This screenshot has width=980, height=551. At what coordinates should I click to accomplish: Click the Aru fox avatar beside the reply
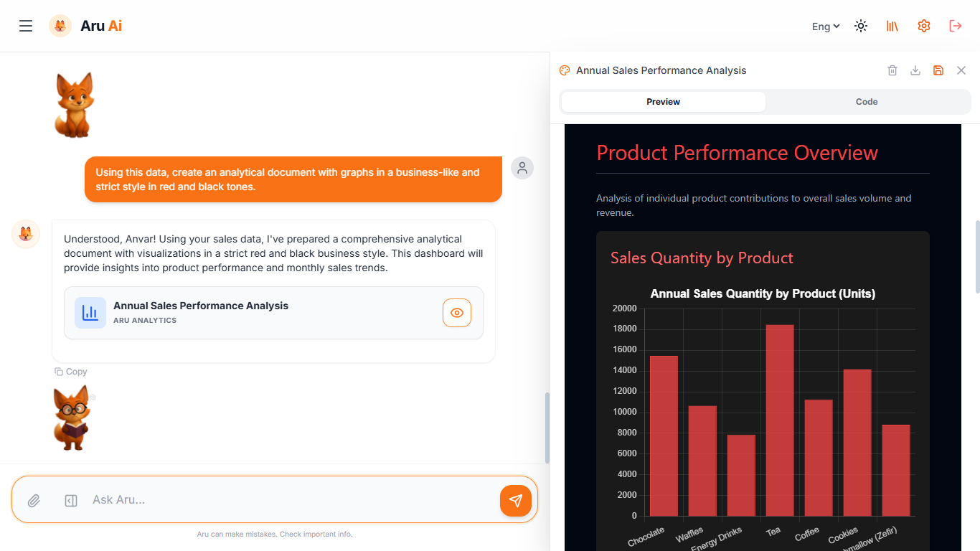[26, 234]
